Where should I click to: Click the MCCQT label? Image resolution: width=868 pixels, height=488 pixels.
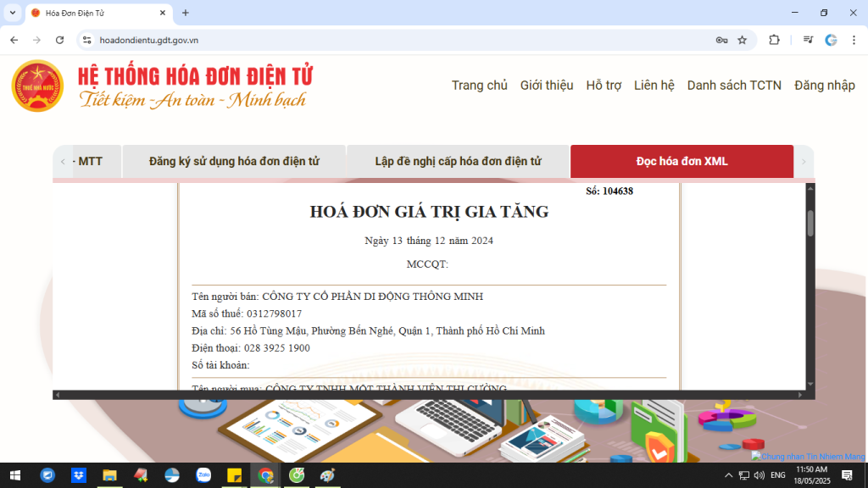point(427,264)
